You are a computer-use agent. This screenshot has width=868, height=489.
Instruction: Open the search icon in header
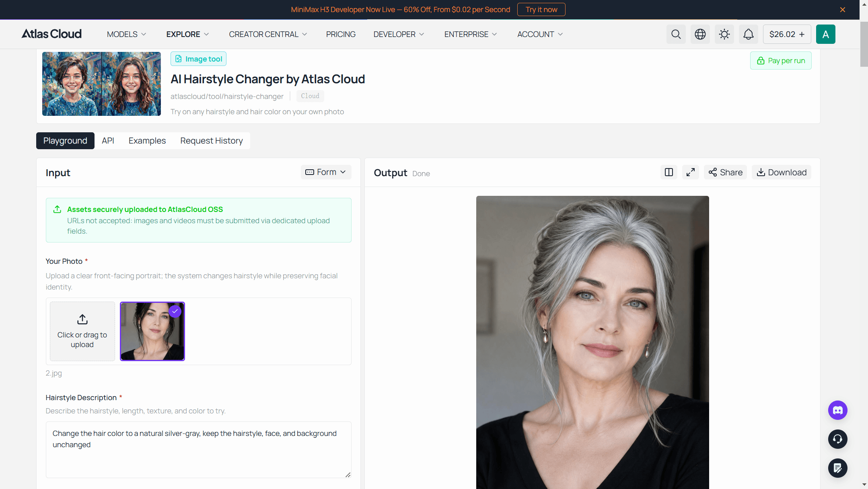tap(676, 34)
